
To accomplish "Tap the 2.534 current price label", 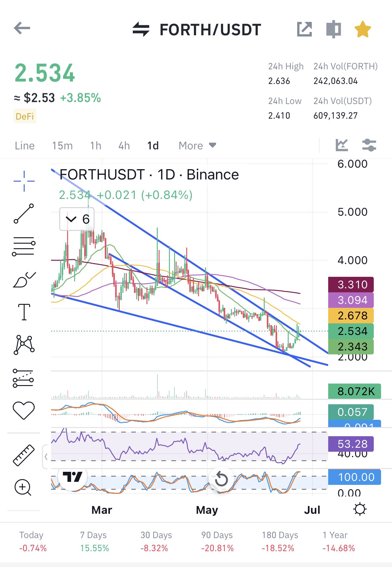I will [351, 331].
